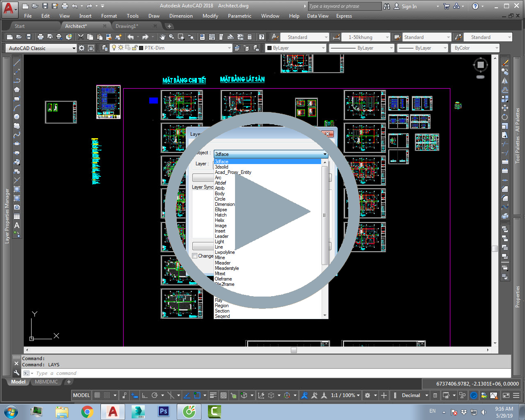Check the Change checkbox in dialog
525x420 pixels.
tap(195, 256)
